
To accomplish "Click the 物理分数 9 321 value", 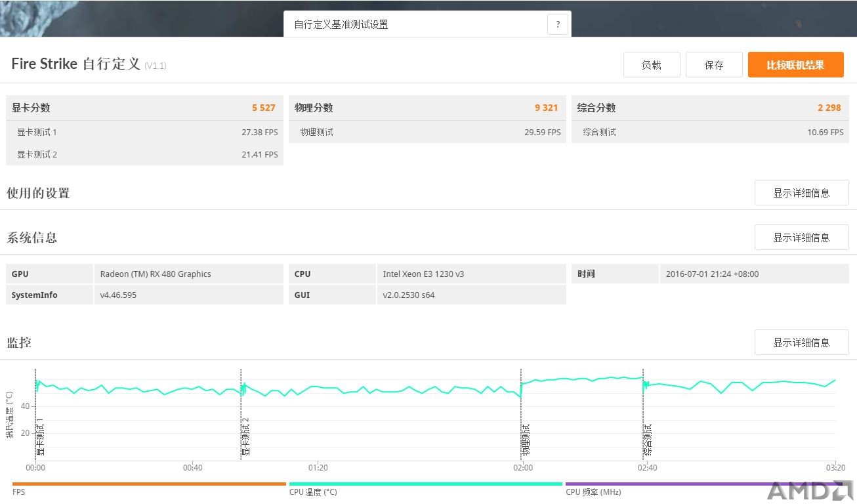I will [547, 108].
